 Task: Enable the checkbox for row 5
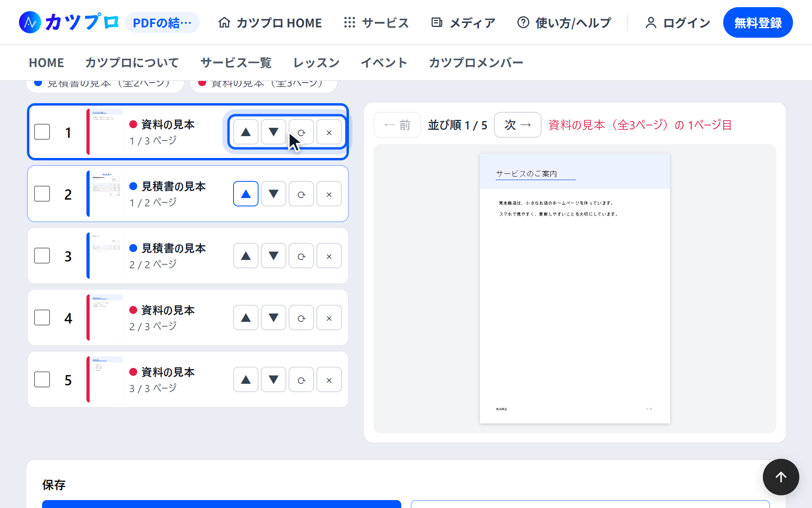point(42,380)
